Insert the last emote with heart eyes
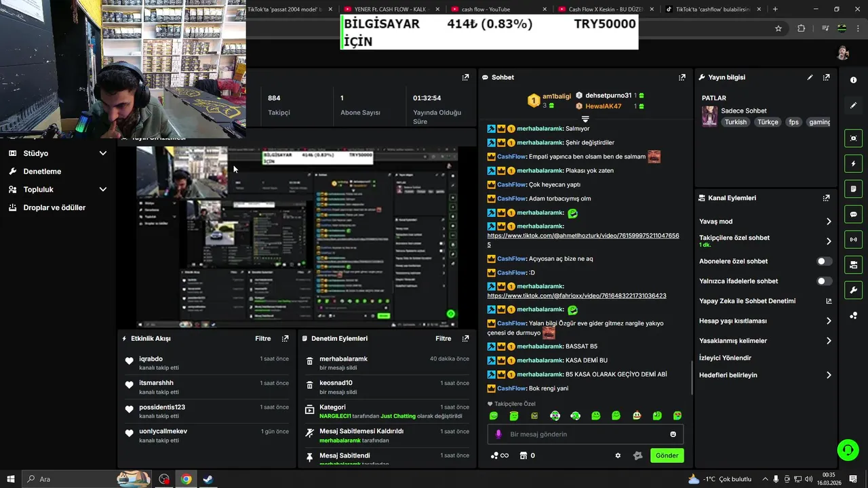This screenshot has width=868, height=488. pos(677,415)
